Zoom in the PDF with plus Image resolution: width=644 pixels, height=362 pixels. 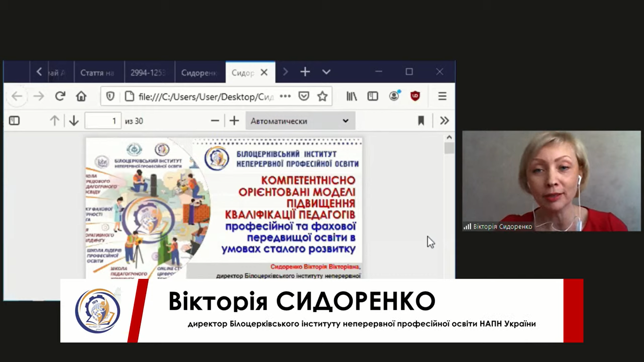(234, 121)
